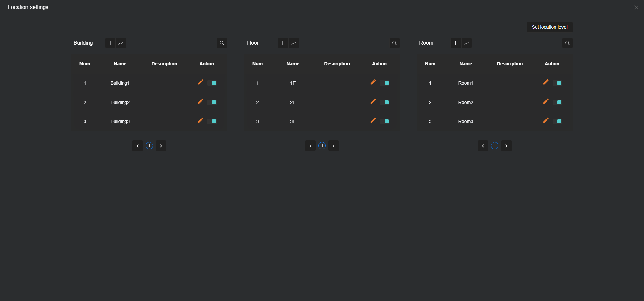Click the chart icon next to Floor
644x301 pixels.
(294, 43)
